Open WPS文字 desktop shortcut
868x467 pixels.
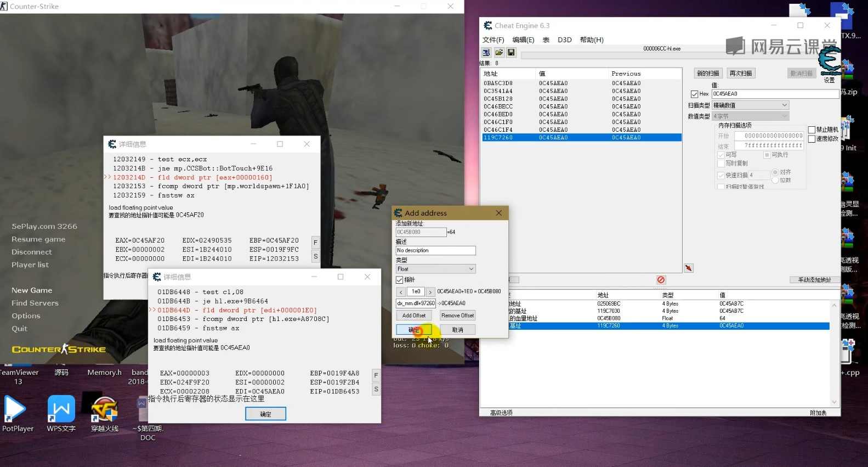tap(61, 413)
